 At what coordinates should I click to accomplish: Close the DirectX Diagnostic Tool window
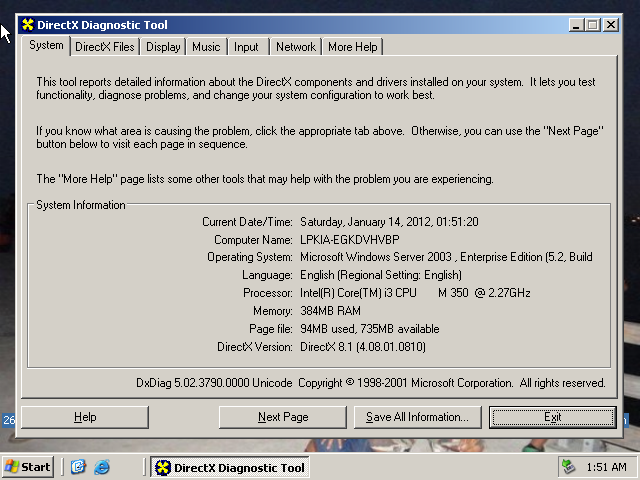[611, 25]
